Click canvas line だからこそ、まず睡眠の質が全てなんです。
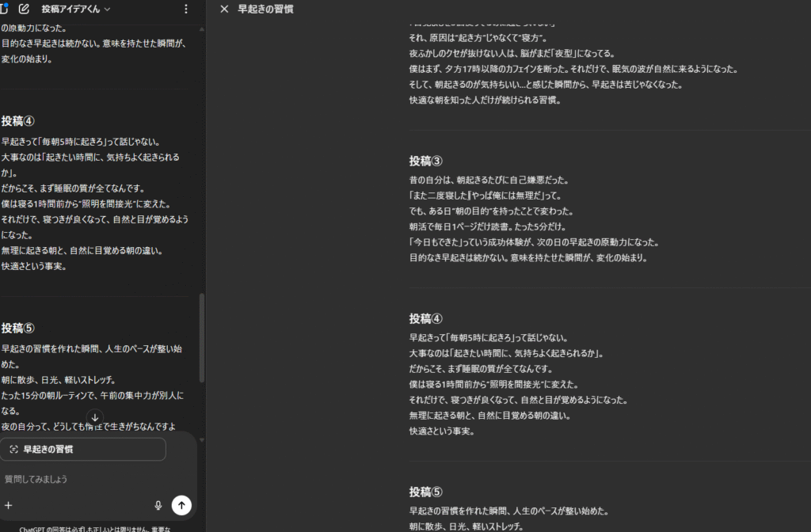This screenshot has height=532, width=811. (481, 369)
